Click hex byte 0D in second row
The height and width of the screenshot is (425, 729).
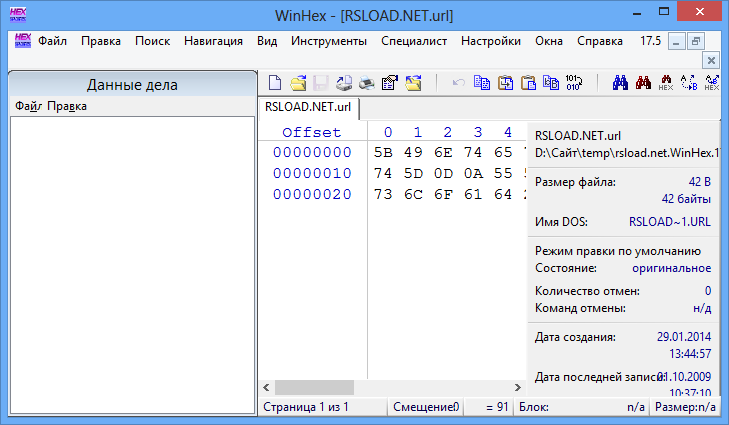coord(443,173)
